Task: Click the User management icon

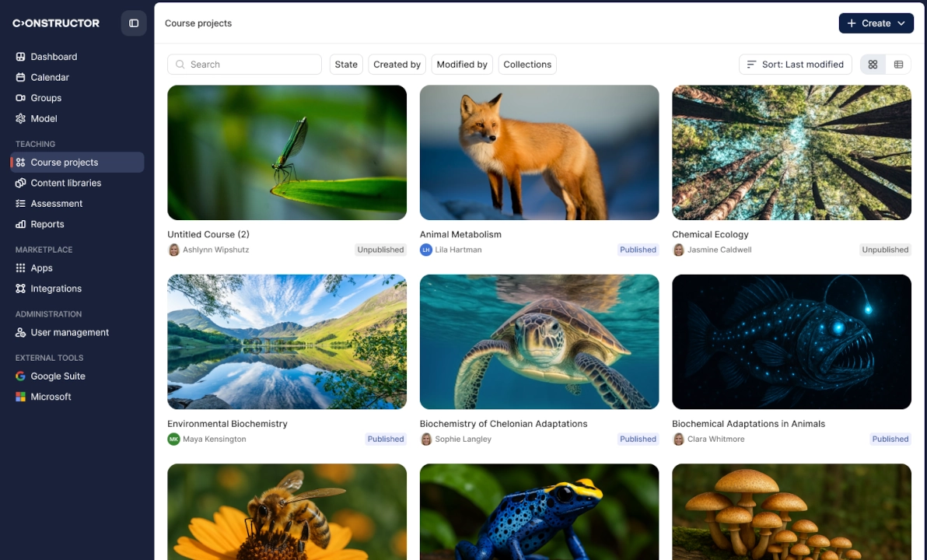Action: 21,332
